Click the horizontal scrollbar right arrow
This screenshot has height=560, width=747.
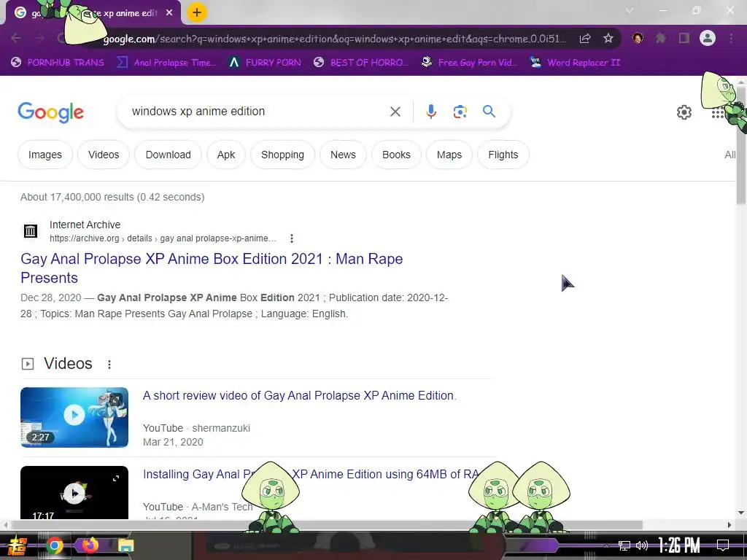point(729,525)
